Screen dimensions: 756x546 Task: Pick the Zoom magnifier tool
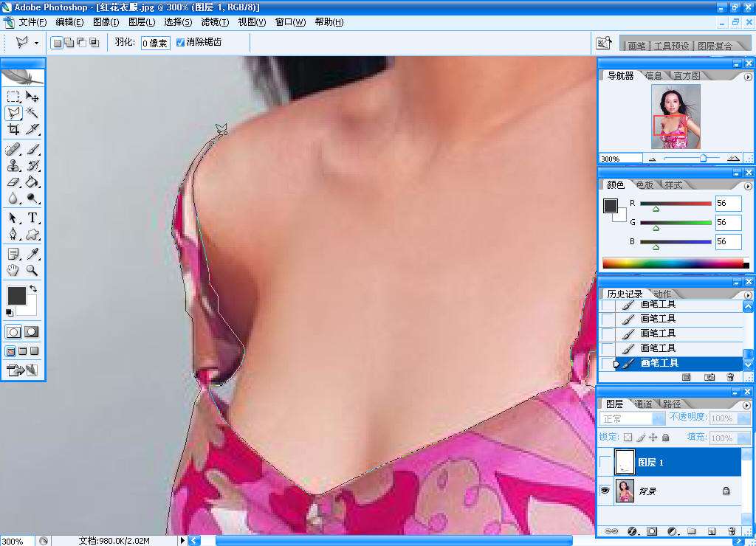click(32, 271)
